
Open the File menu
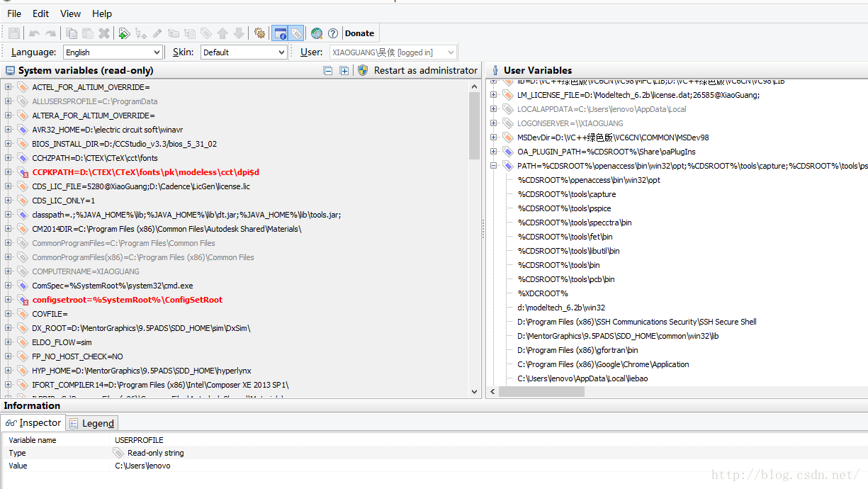coord(14,13)
